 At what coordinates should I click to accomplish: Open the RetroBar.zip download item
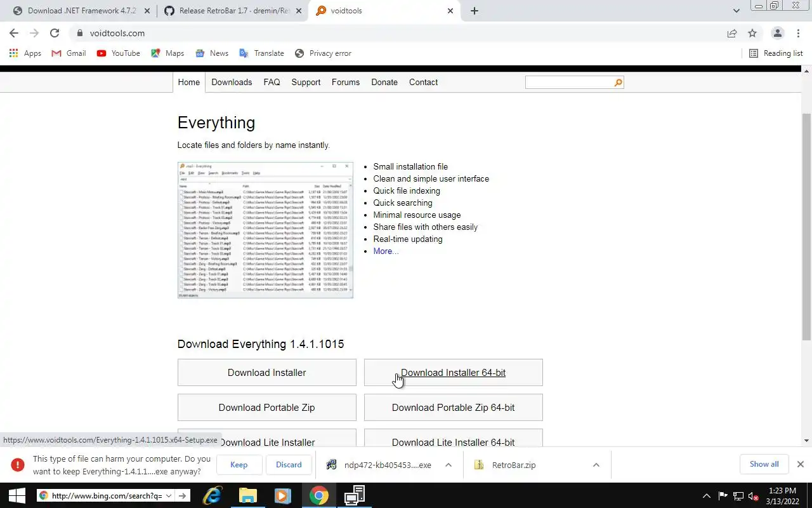[x=506, y=465]
